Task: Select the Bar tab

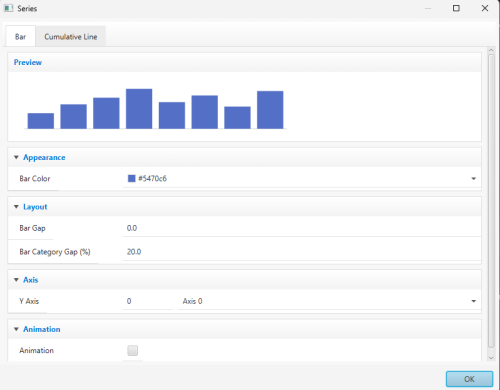Action: [20, 37]
